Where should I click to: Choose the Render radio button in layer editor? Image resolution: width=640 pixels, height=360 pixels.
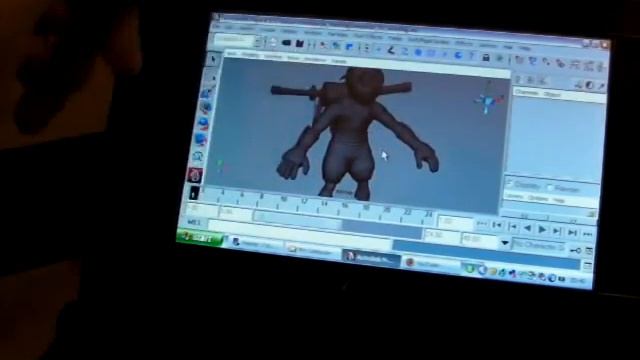[550, 187]
